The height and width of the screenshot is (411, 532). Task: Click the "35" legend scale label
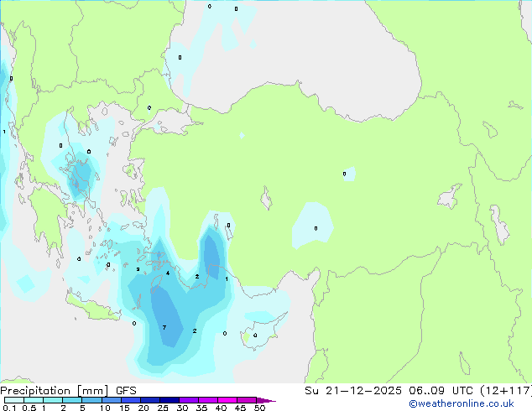(x=201, y=408)
